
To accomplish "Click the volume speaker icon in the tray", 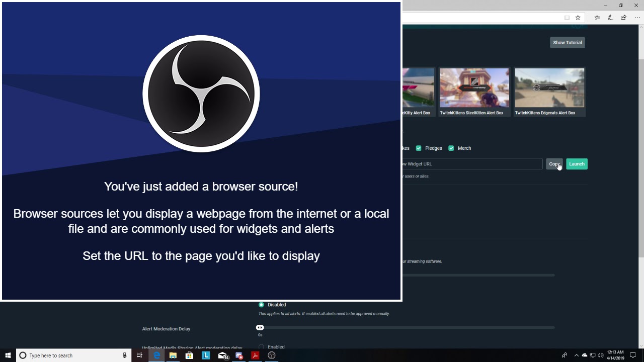I will pyautogui.click(x=601, y=355).
